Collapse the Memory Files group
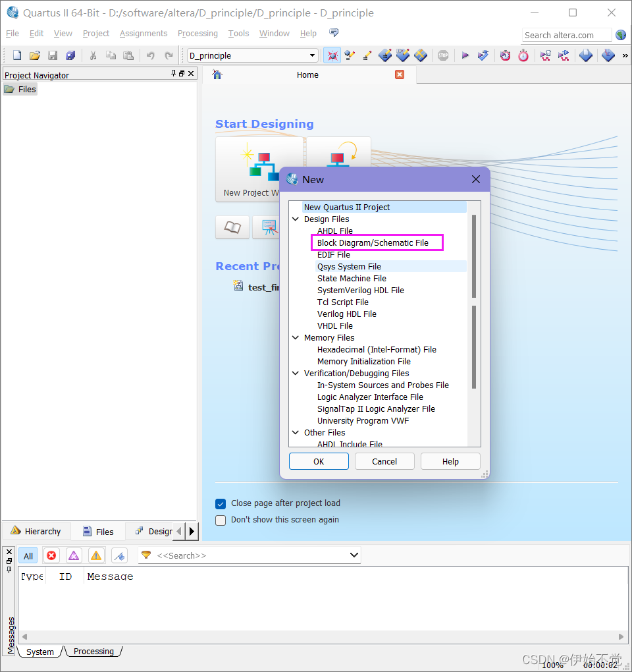Image resolution: width=632 pixels, height=672 pixels. click(296, 338)
